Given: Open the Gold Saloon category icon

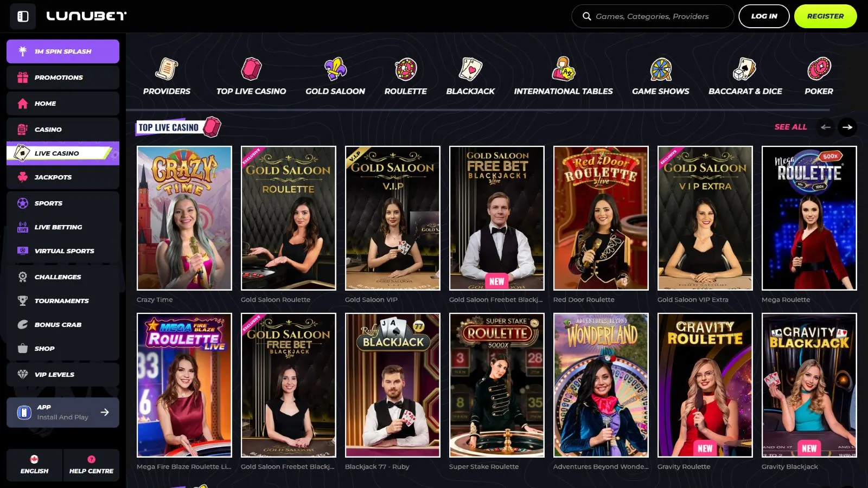Looking at the screenshot, I should 335,69.
